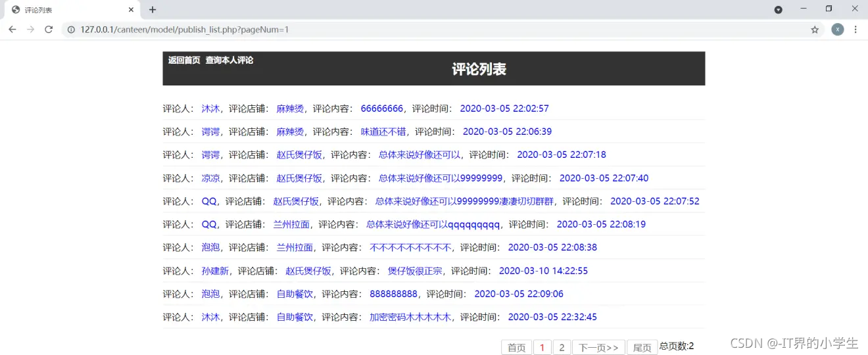Viewport: 868px width, 355px height.
Task: Click reviewer name 凉凉
Action: (210, 178)
